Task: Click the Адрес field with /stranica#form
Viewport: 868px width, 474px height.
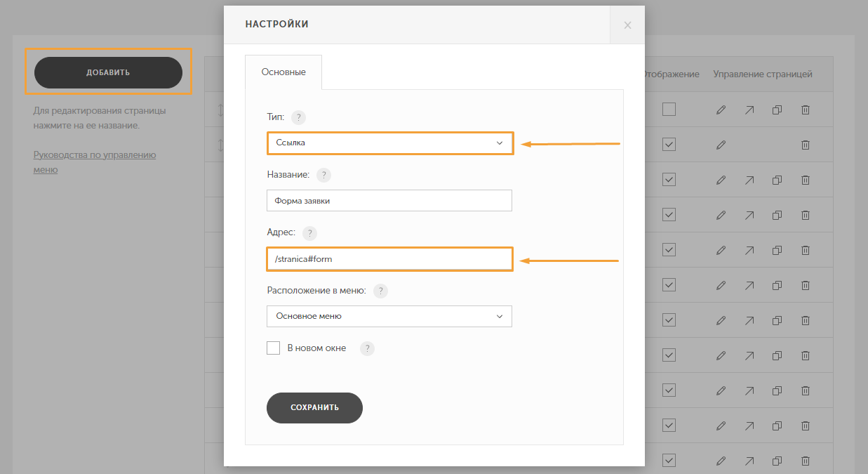Action: tap(389, 259)
